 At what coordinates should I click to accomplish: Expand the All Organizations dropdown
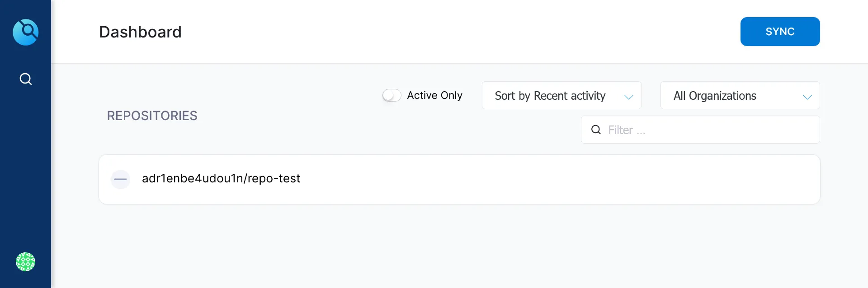[740, 95]
